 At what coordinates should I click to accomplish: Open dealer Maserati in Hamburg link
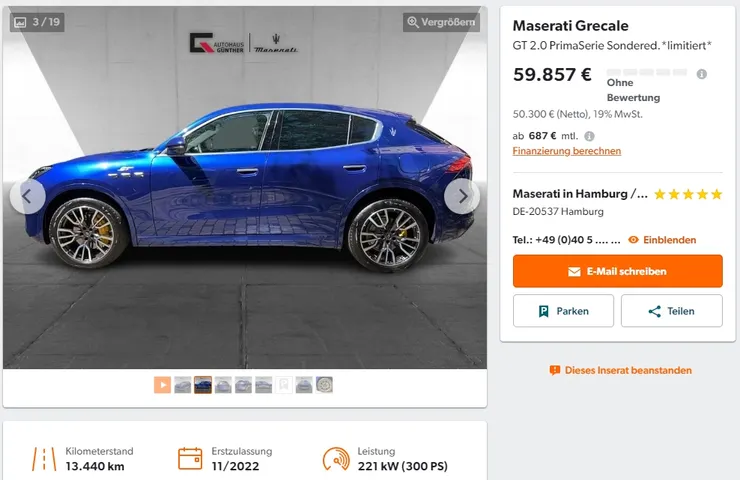click(580, 194)
